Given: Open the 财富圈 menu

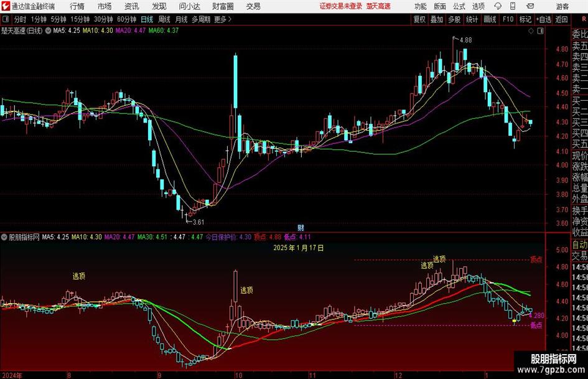Looking at the screenshot, I should 223,6.
